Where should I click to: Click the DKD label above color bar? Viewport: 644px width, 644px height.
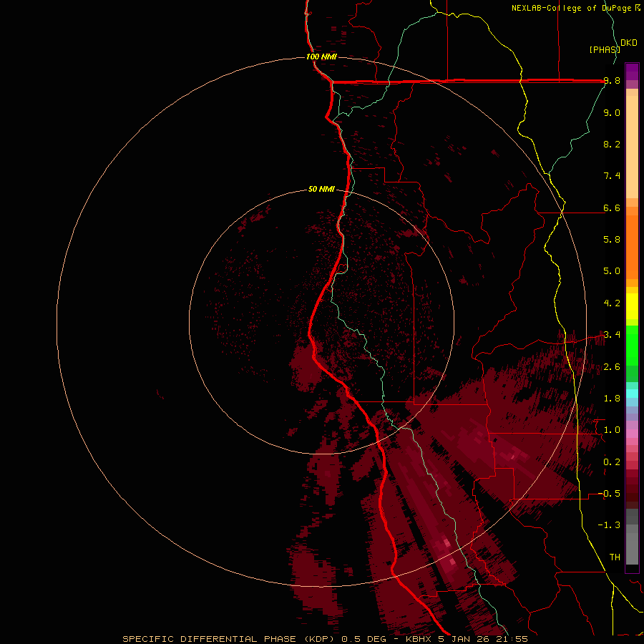[629, 43]
